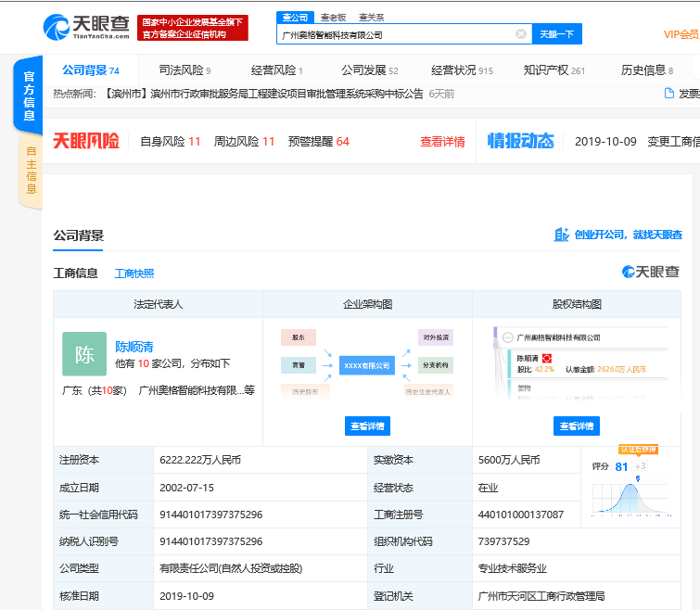Open the 知识产权 tab
This screenshot has height=610, width=700.
(554, 70)
